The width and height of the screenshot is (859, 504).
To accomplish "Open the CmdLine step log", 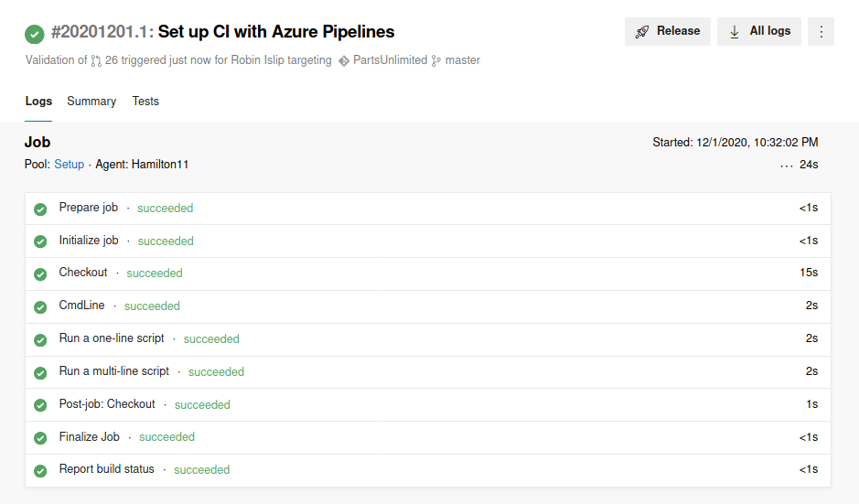I will click(x=82, y=306).
